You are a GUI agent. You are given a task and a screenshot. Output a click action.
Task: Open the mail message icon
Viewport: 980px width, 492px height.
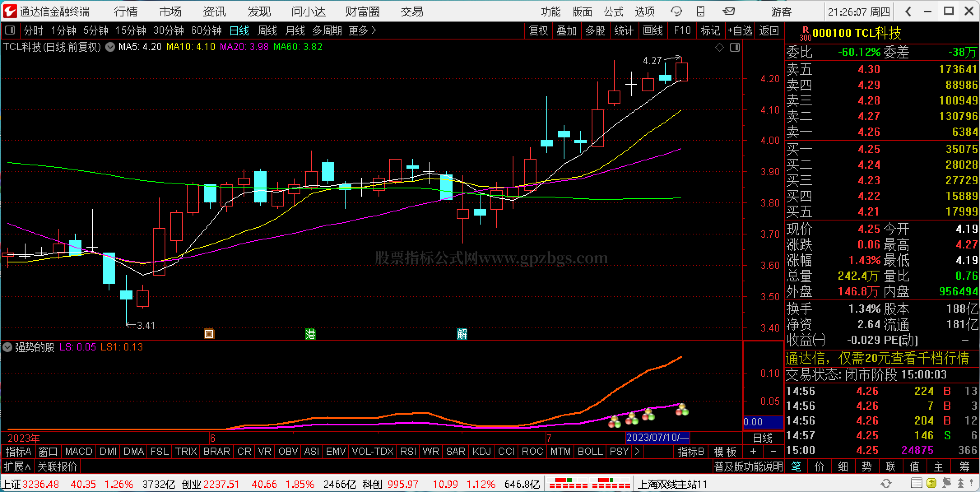point(729,11)
